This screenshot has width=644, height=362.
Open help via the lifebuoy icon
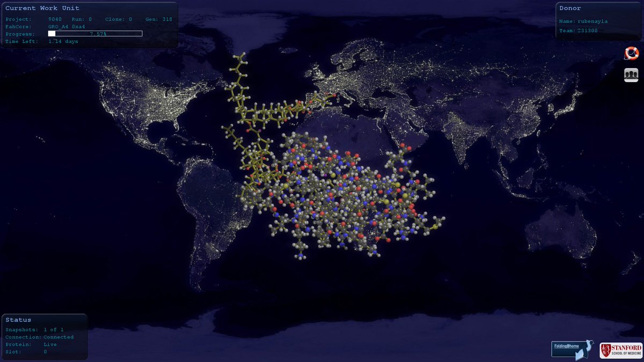pos(631,53)
